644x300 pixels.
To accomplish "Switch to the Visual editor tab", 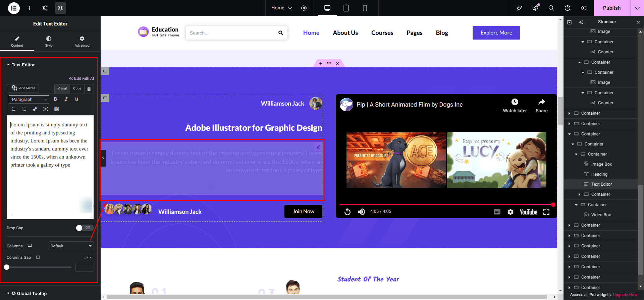I will click(62, 88).
